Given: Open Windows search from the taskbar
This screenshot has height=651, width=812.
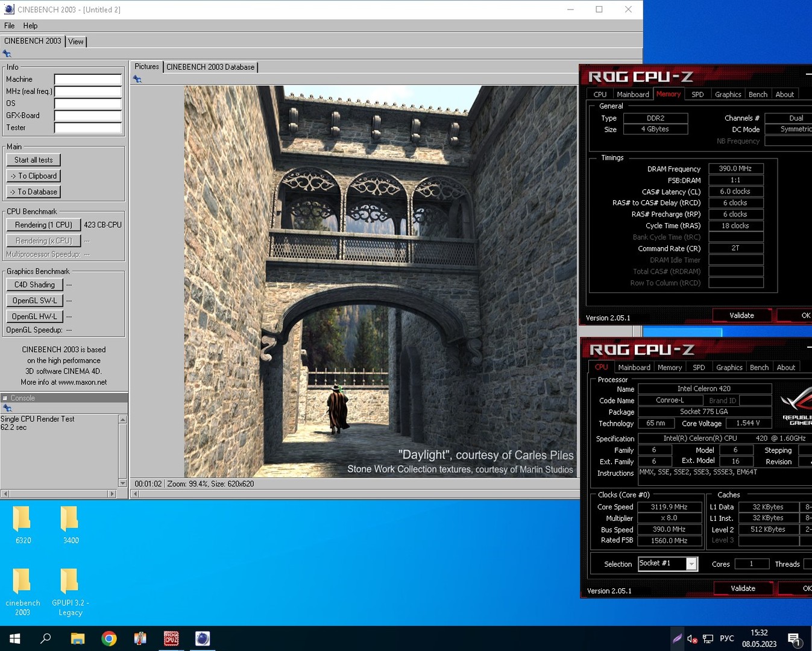Looking at the screenshot, I should 45,638.
